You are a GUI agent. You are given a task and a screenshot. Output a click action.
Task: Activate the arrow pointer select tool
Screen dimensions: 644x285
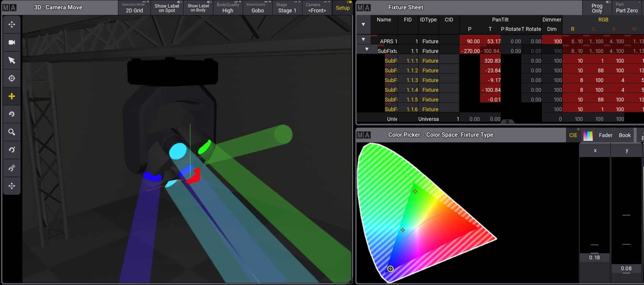pyautogui.click(x=12, y=60)
